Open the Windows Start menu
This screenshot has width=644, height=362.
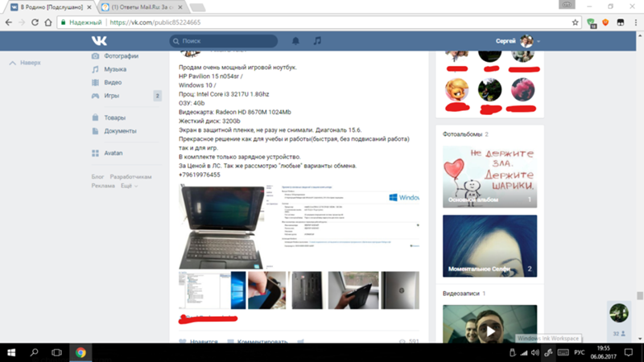point(11,352)
